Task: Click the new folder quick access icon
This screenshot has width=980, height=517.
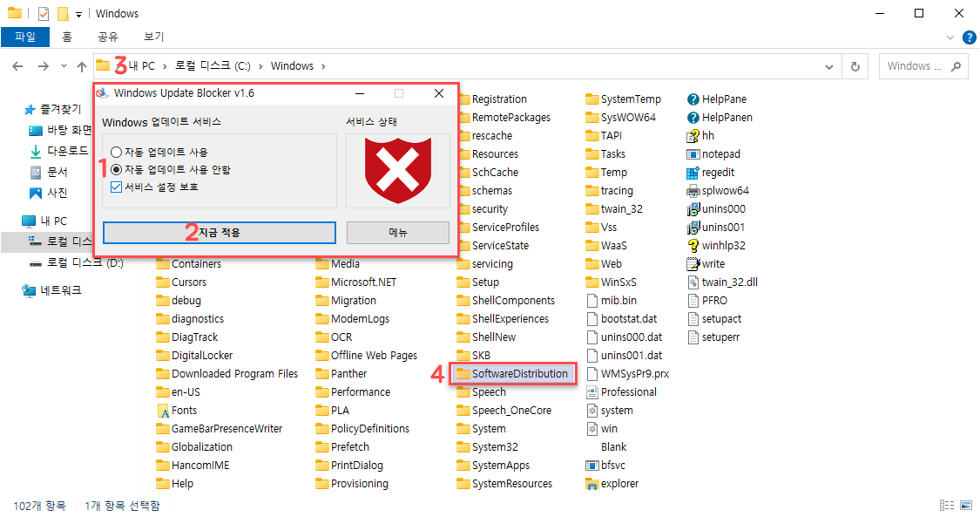Action: (63, 14)
